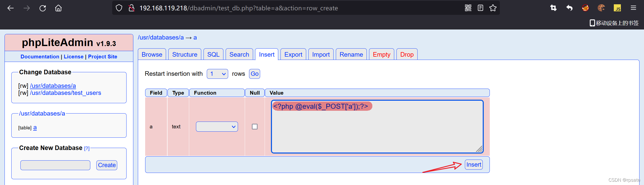The width and height of the screenshot is (644, 185).
Task: Click the new database name field
Action: (55, 165)
